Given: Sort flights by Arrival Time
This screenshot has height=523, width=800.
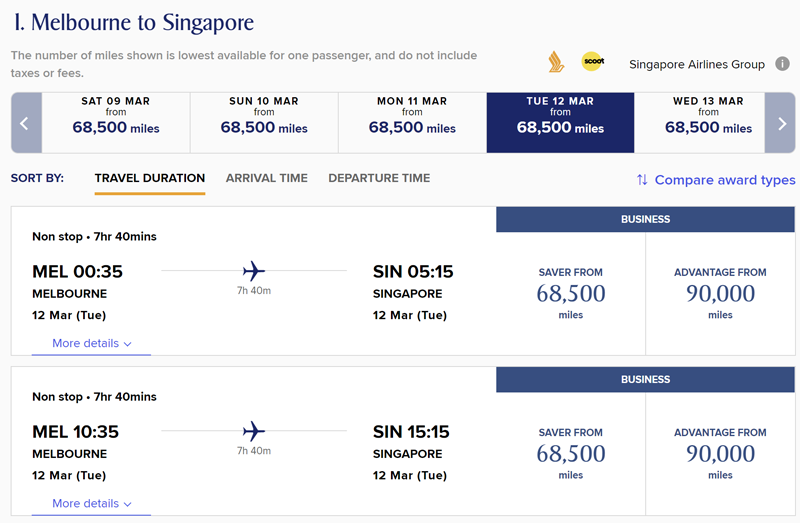Looking at the screenshot, I should pyautogui.click(x=266, y=178).
